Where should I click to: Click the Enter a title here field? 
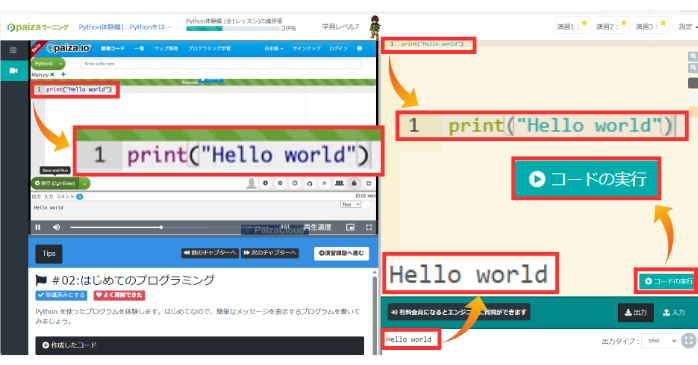point(221,64)
